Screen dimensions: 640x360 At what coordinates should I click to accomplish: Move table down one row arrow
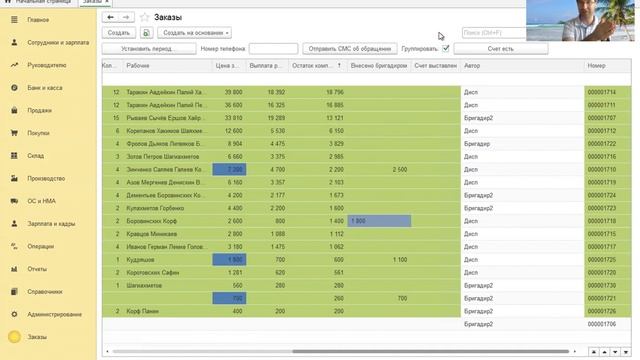click(615, 352)
